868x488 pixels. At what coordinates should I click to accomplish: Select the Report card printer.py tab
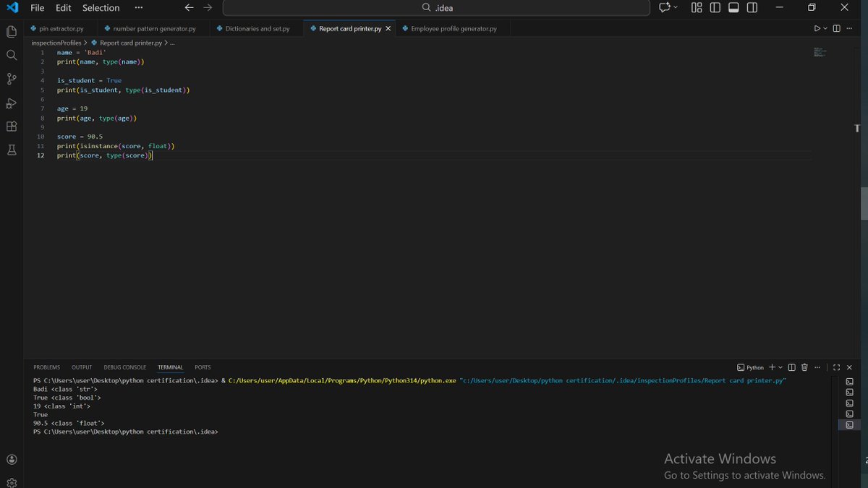[x=349, y=28]
